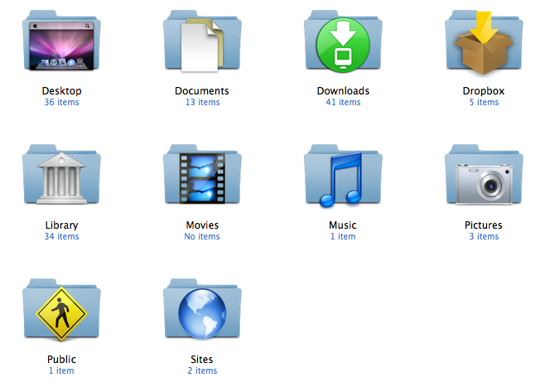Image resolution: width=550 pixels, height=392 pixels.
Task: Click the "Downloads" folder name
Action: (343, 91)
